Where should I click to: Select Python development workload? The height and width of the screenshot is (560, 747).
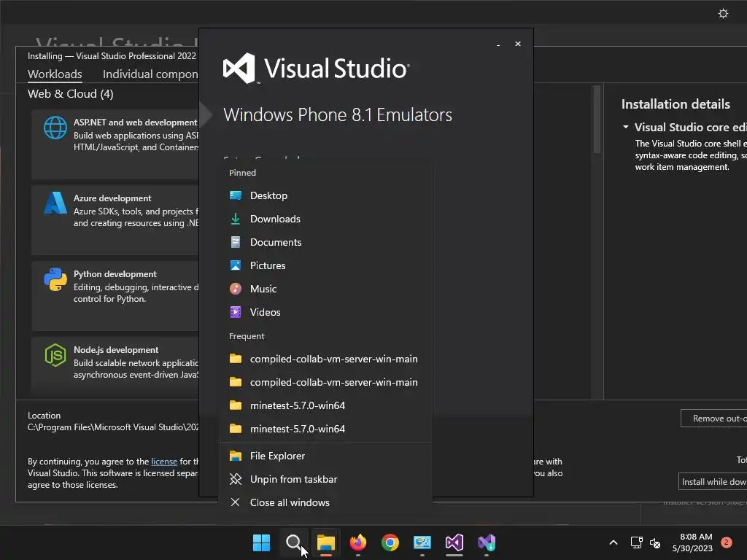(115, 296)
